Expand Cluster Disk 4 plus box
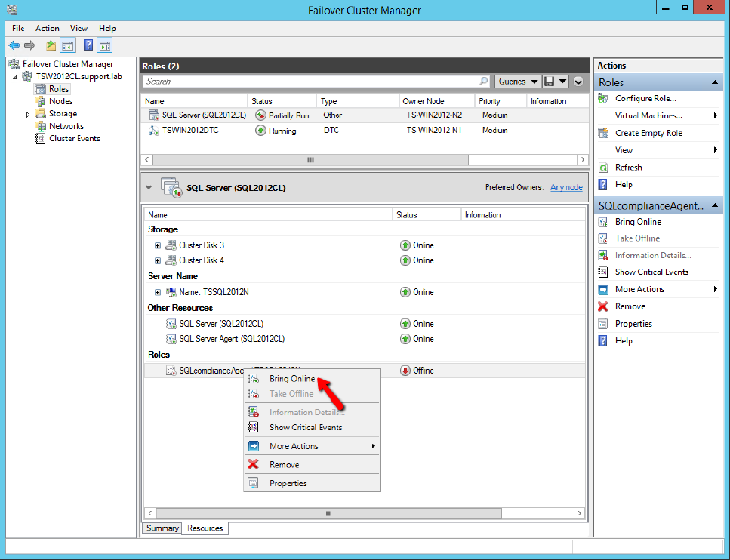 tap(158, 260)
